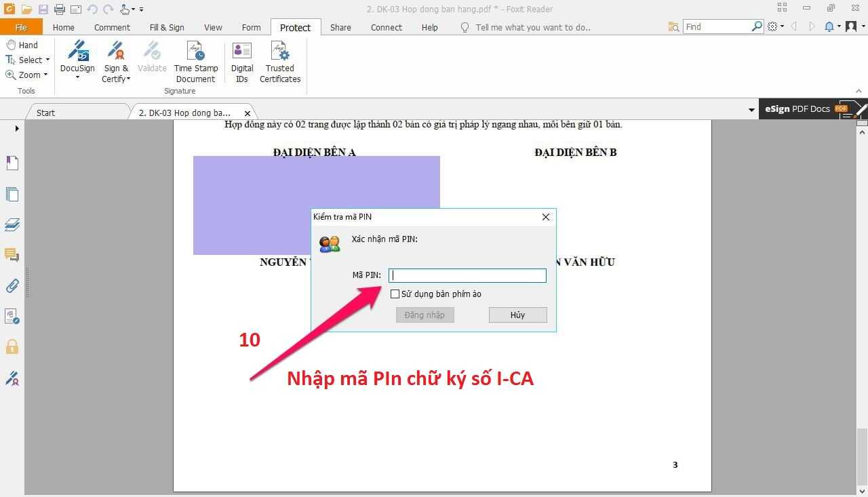Open Sign & Certify tool
The image size is (868, 497).
116,61
